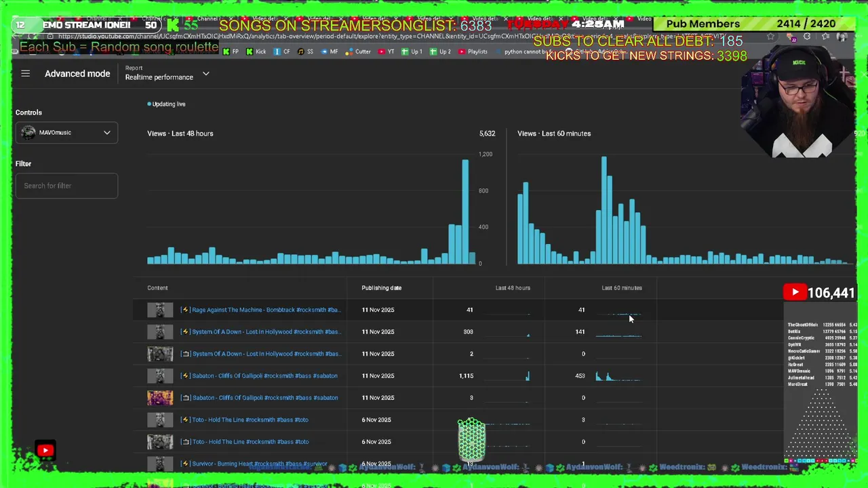Click the video icon on the System Of A Down row with 2 views
Image resolution: width=868 pixels, height=488 pixels.
[x=185, y=354]
